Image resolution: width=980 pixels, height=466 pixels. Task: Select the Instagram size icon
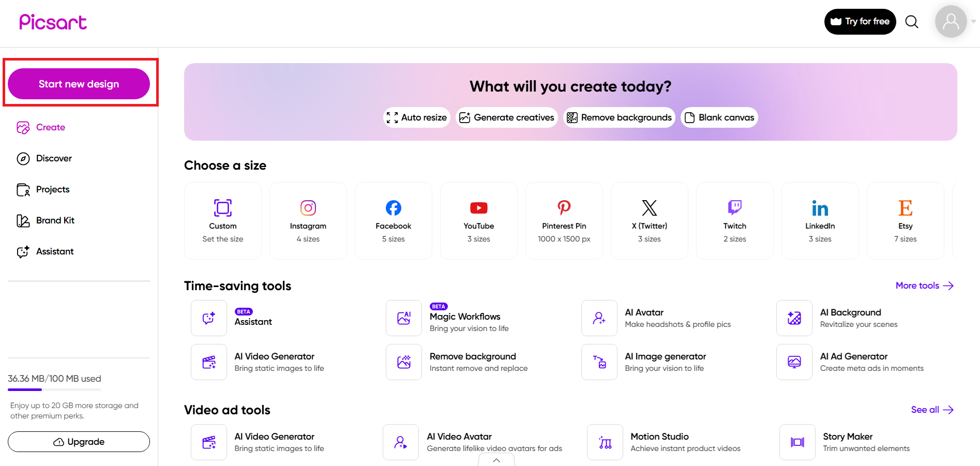308,208
